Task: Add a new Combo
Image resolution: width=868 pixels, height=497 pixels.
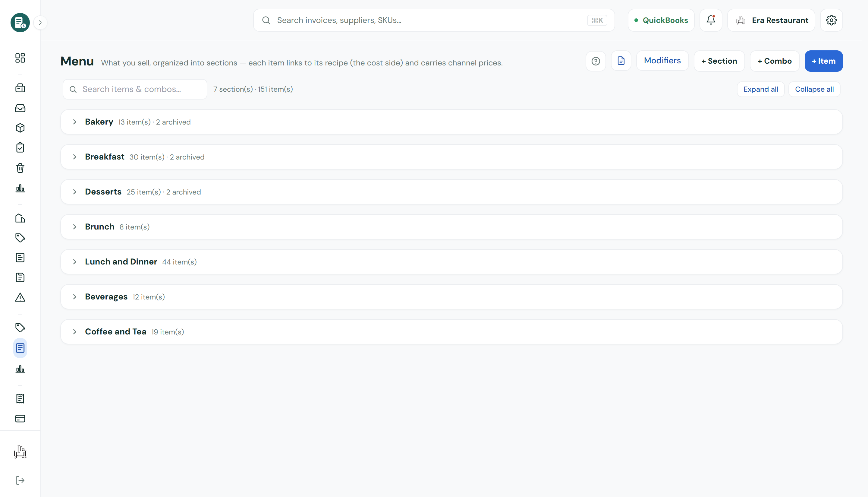Action: point(774,61)
